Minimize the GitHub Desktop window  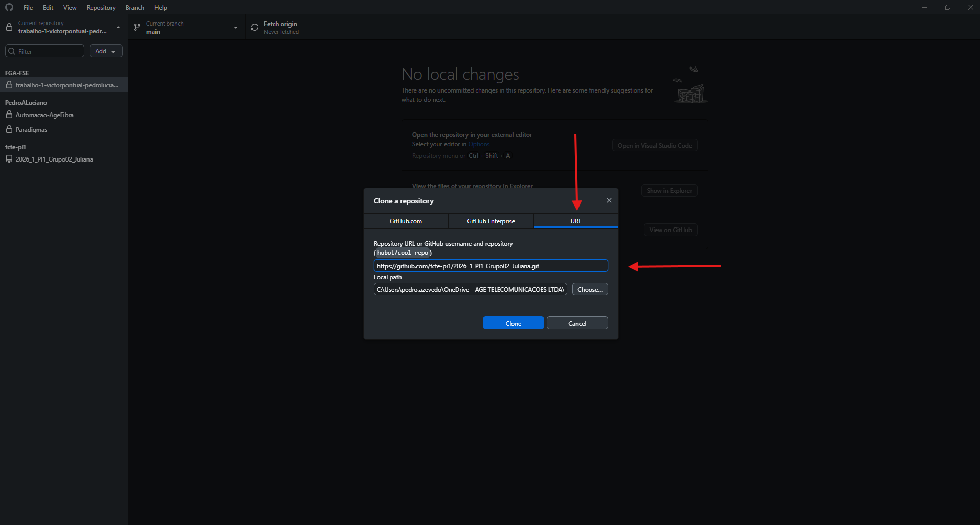click(924, 7)
